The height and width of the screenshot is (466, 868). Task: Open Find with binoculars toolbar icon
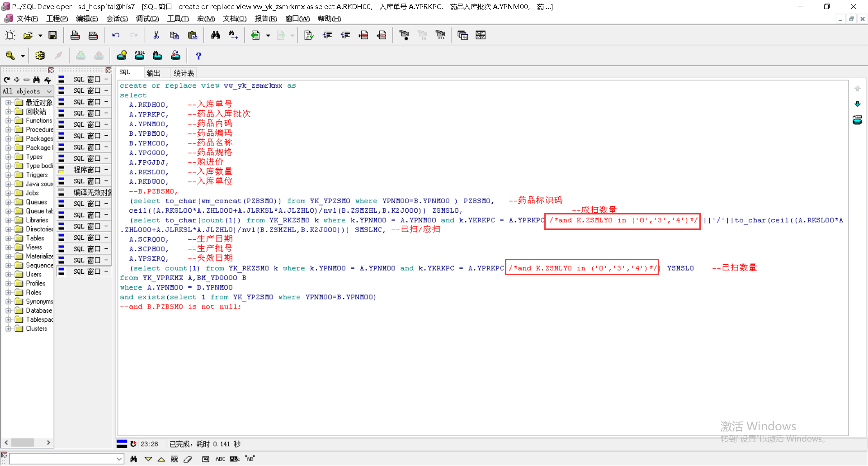point(215,35)
